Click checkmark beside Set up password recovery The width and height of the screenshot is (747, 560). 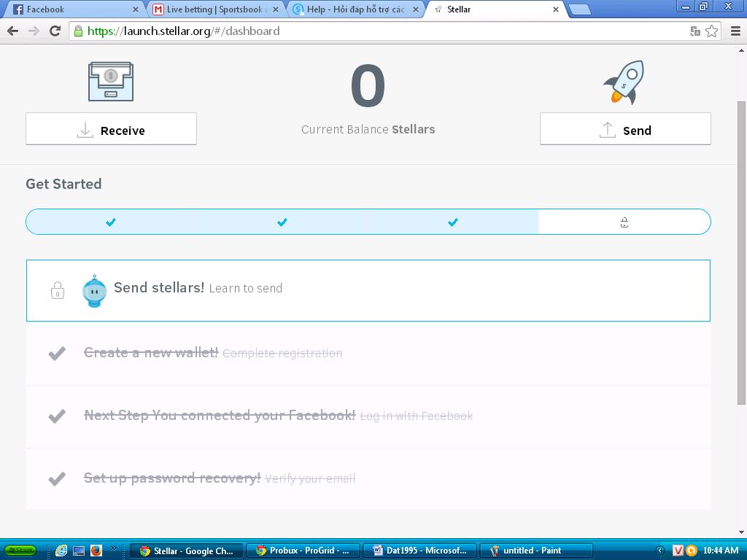coord(57,478)
